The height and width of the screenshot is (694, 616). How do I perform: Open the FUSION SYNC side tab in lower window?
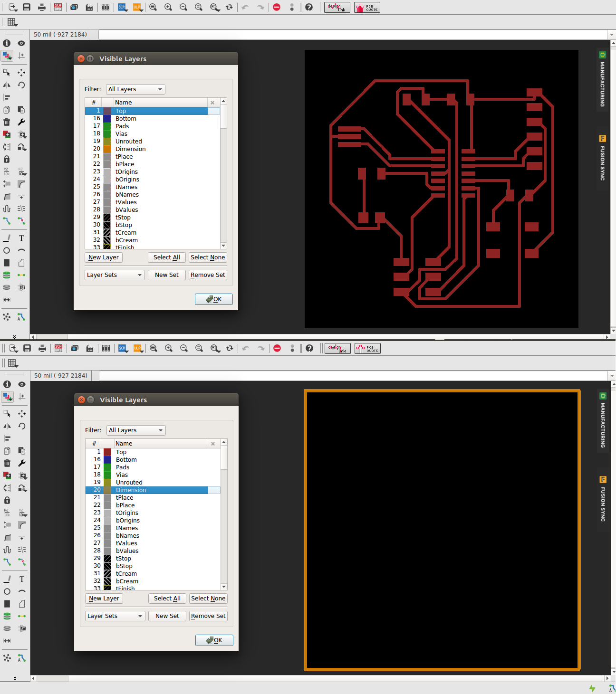[x=603, y=499]
